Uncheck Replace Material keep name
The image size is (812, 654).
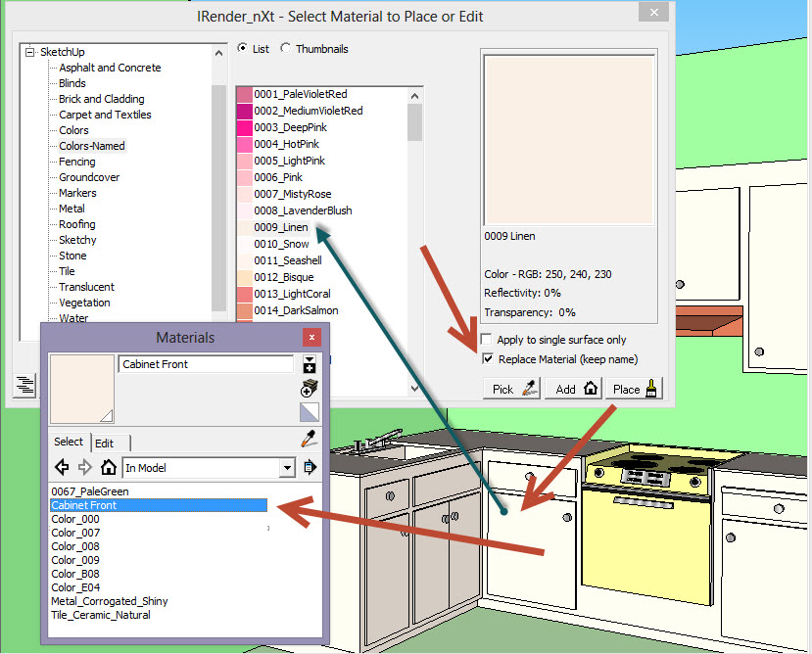pyautogui.click(x=487, y=358)
